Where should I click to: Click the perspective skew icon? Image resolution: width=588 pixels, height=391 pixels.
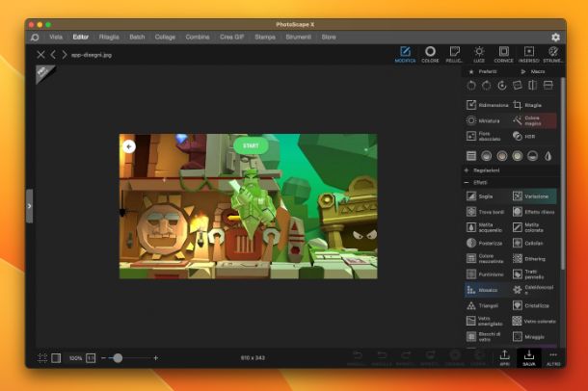(517, 86)
